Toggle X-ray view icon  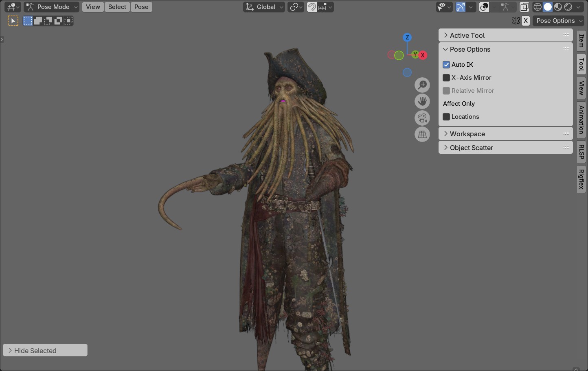pyautogui.click(x=524, y=7)
